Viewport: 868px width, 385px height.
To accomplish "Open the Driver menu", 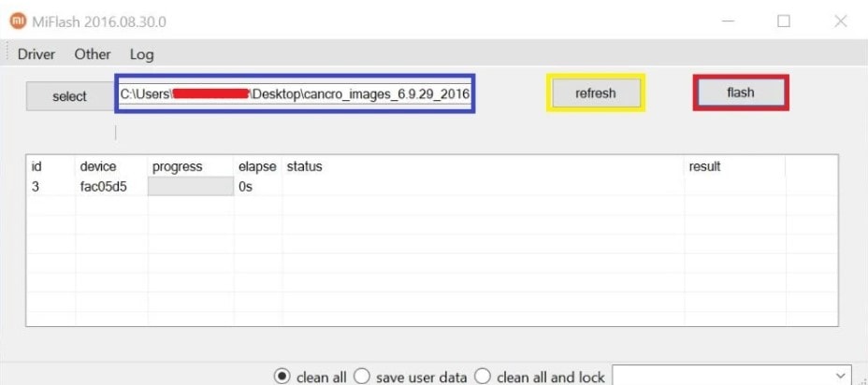I will click(x=36, y=54).
